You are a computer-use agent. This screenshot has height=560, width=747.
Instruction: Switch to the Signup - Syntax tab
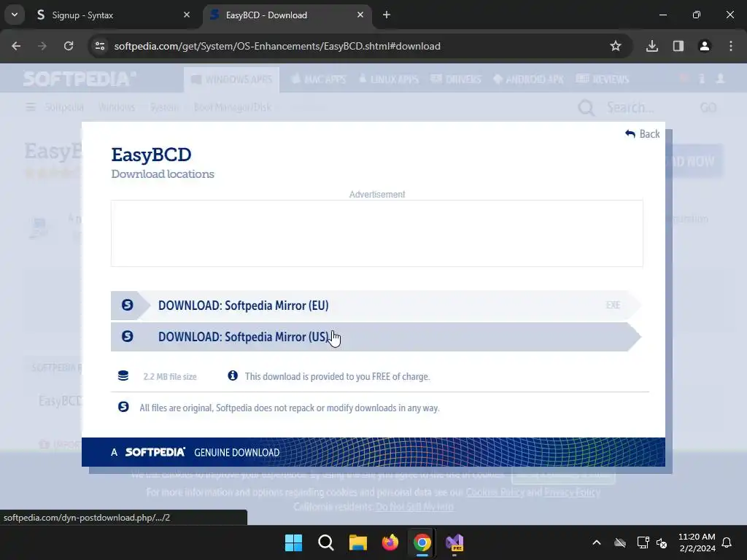pos(113,15)
